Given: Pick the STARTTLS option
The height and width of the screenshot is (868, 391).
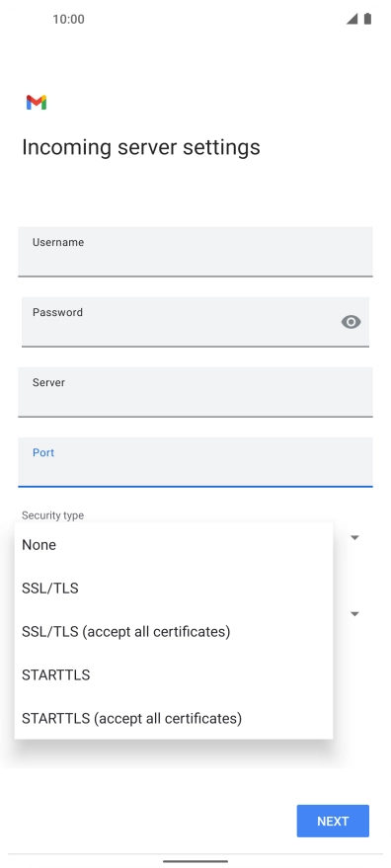Looking at the screenshot, I should click(174, 674).
